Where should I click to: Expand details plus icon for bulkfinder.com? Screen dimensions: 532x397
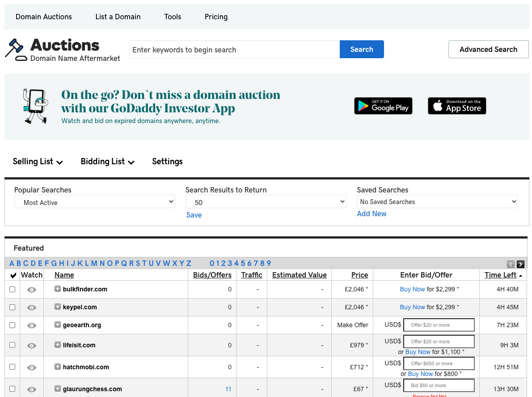pyautogui.click(x=58, y=289)
